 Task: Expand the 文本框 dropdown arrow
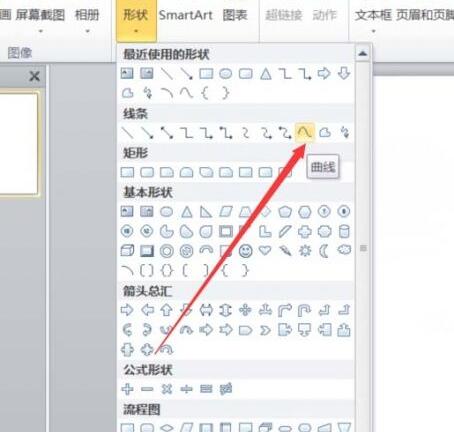[373, 32]
